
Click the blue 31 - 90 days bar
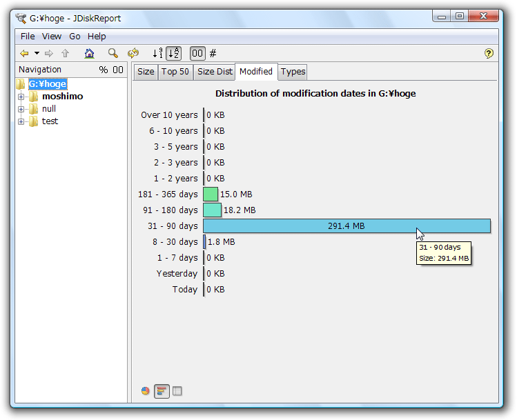[x=347, y=226]
